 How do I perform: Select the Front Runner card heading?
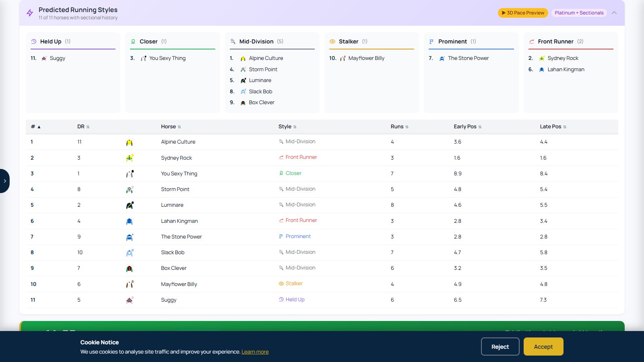555,41
